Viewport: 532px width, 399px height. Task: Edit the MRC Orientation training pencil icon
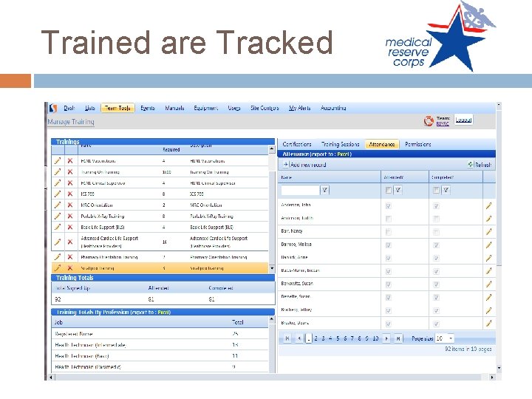[58, 205]
